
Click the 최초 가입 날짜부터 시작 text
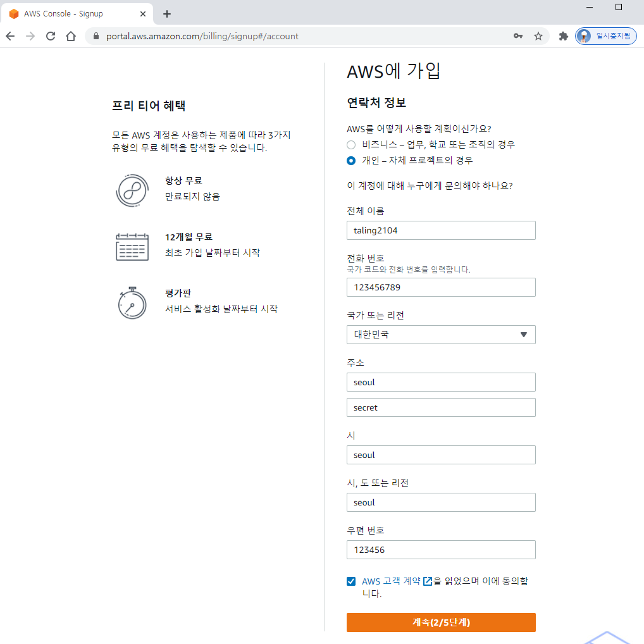[213, 252]
